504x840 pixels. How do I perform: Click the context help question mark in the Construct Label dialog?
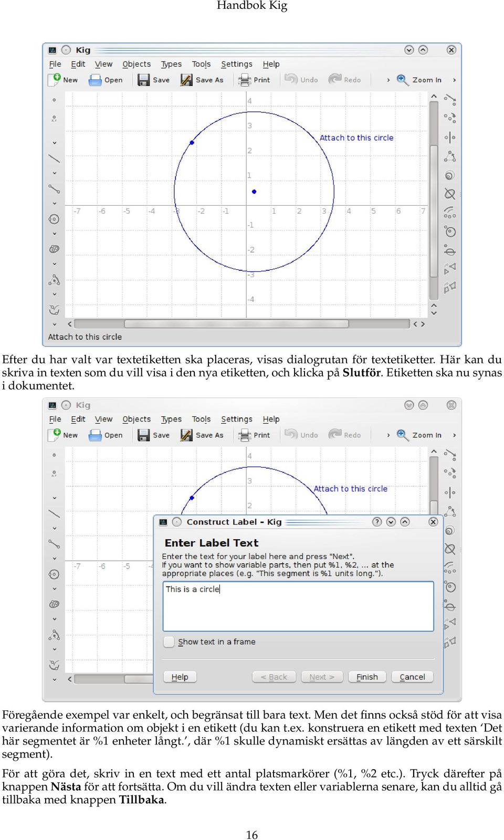click(x=377, y=521)
